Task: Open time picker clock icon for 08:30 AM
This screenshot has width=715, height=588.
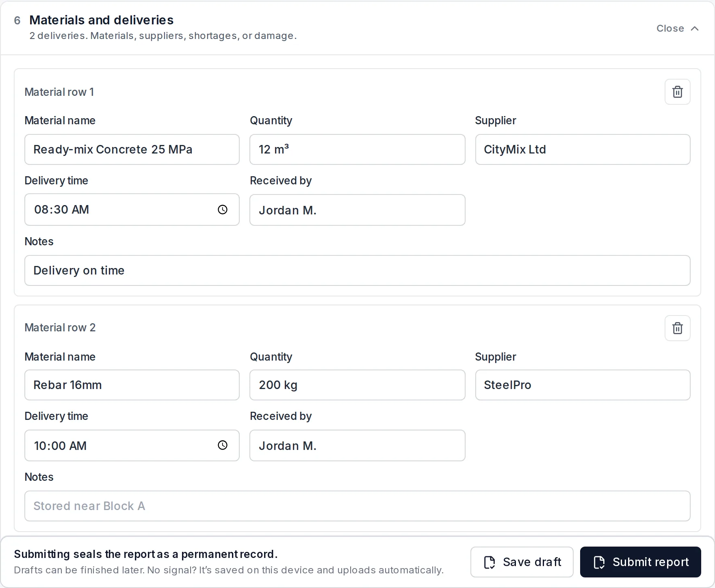Action: coord(223,210)
